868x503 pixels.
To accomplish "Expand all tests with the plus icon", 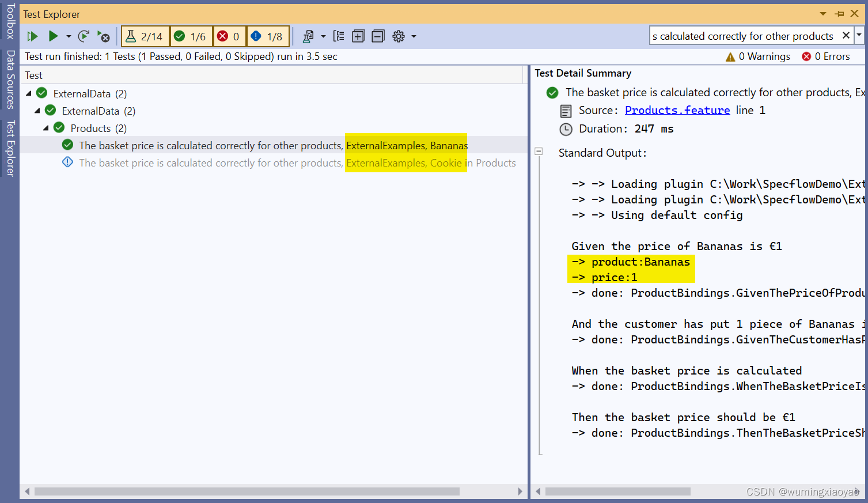I will coord(358,36).
